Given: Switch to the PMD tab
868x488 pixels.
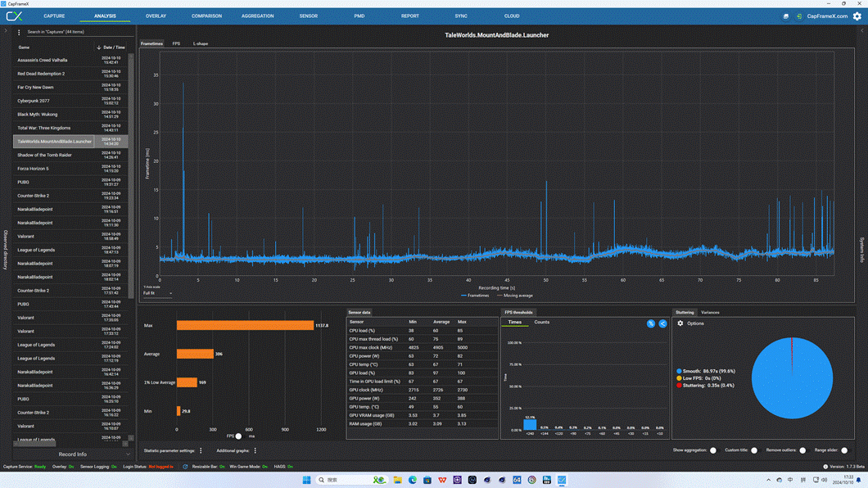Looking at the screenshot, I should pyautogui.click(x=359, y=16).
